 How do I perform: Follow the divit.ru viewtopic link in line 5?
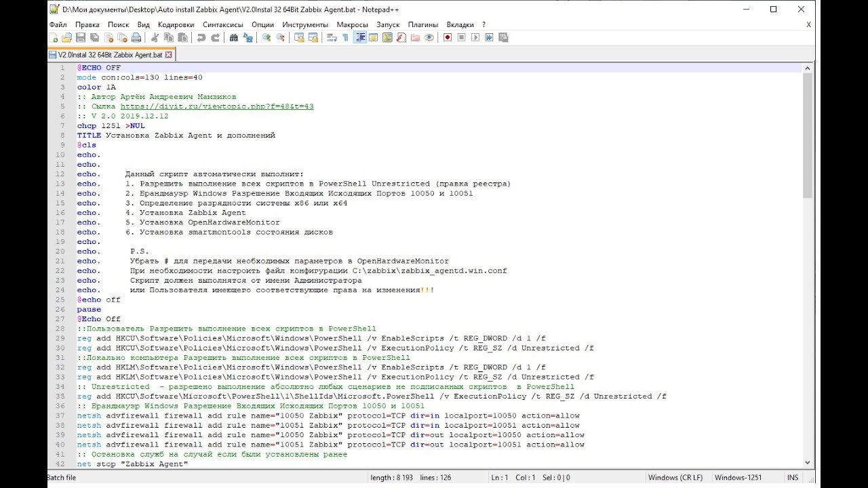pyautogui.click(x=217, y=106)
